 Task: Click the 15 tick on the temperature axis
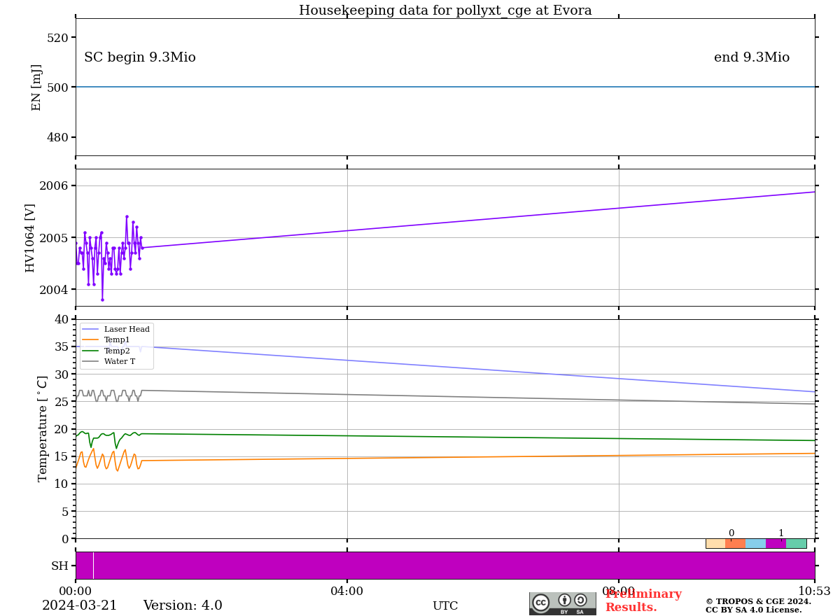pos(62,456)
